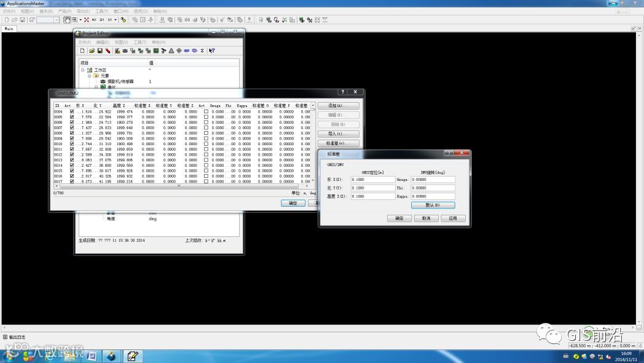
Task: Uncheck Act checkbox for row 0013
Action: (72, 160)
